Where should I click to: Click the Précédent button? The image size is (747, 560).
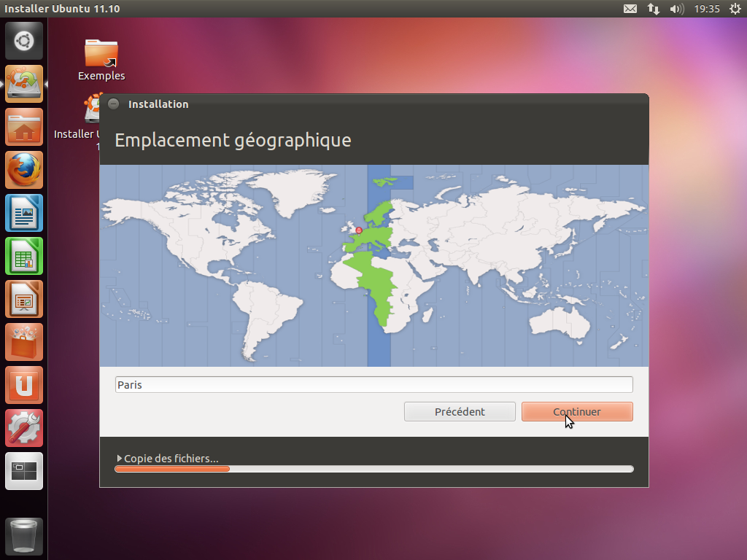coord(460,411)
